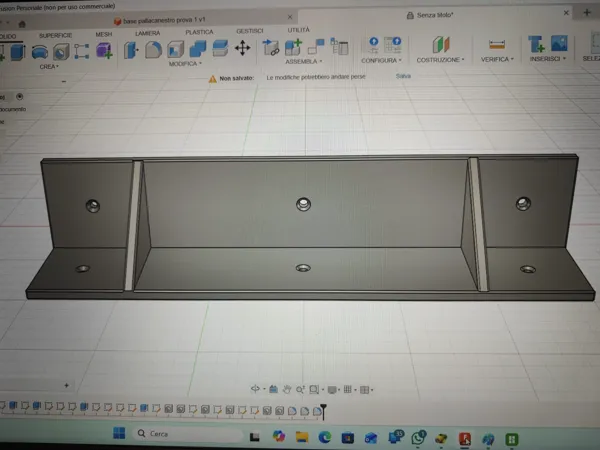This screenshot has width=600, height=450.
Task: Click the Orbit navigation icon
Action: (x=255, y=389)
